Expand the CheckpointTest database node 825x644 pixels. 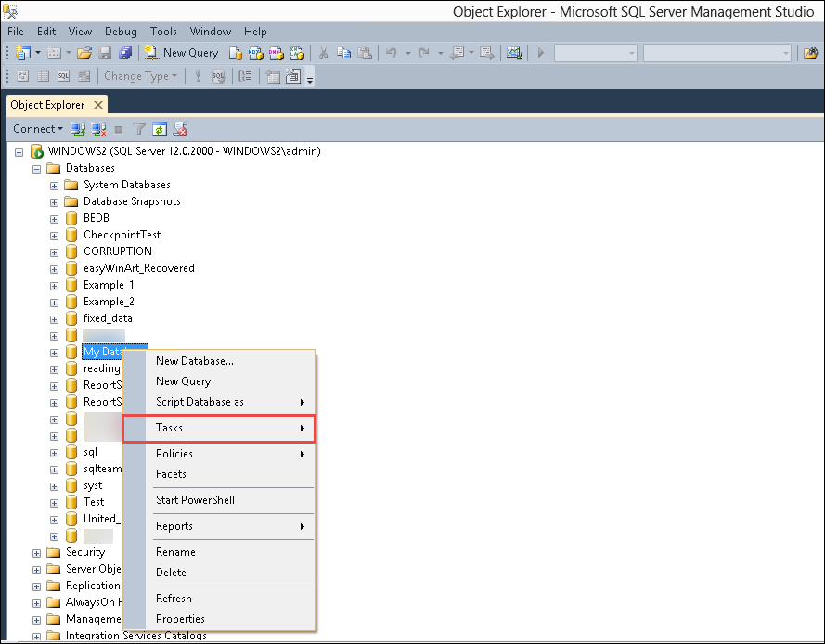(55, 235)
